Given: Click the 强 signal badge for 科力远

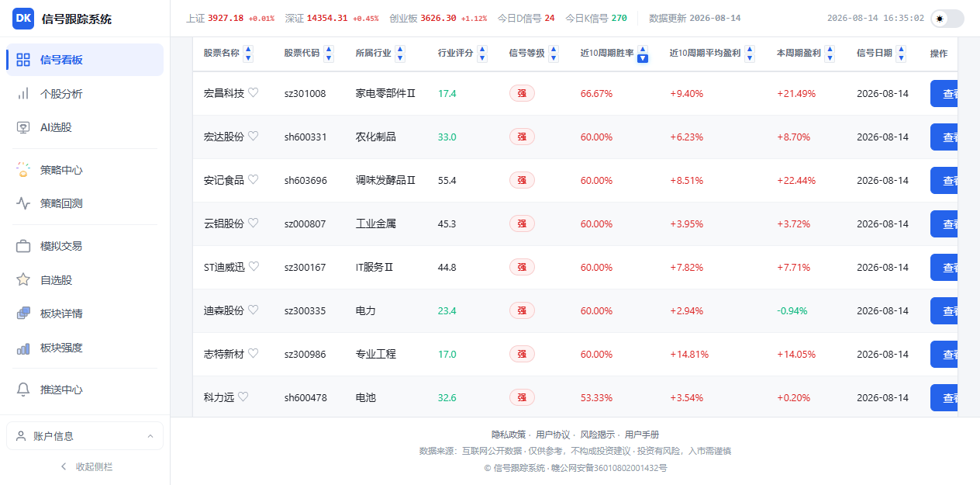Looking at the screenshot, I should 522,397.
